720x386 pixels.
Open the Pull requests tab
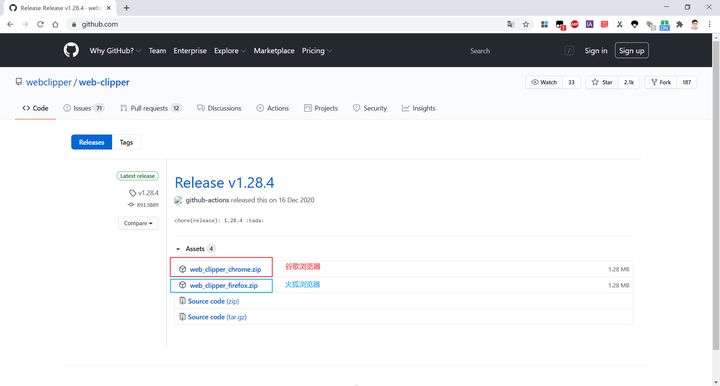151,108
